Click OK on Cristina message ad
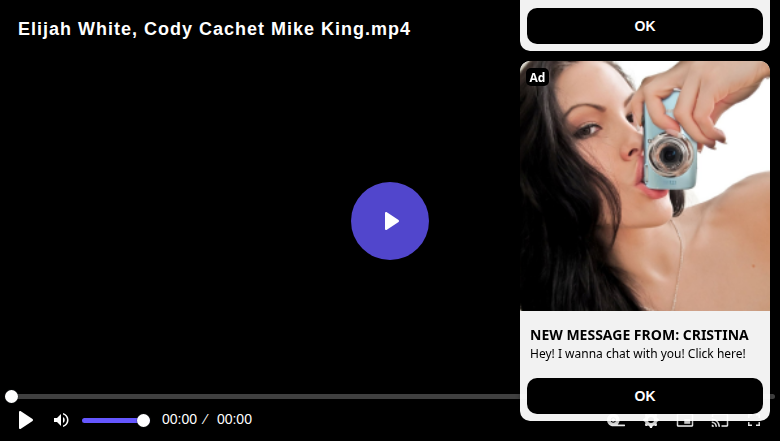Image resolution: width=780 pixels, height=441 pixels. tap(645, 396)
